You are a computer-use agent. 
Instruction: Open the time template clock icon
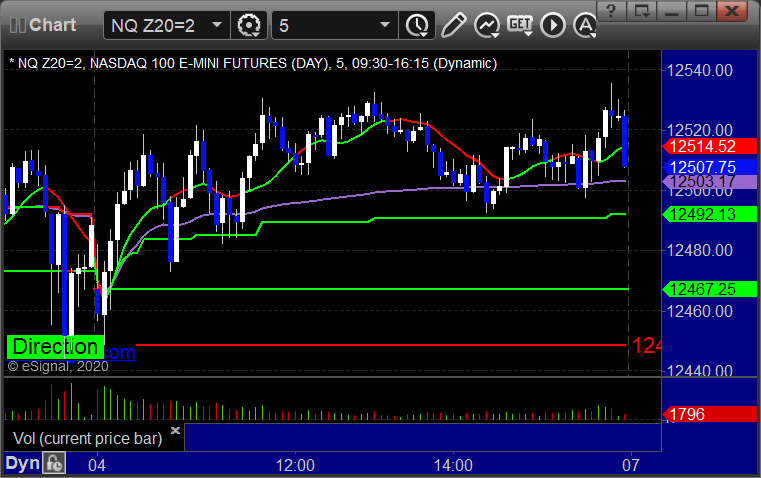coord(417,25)
